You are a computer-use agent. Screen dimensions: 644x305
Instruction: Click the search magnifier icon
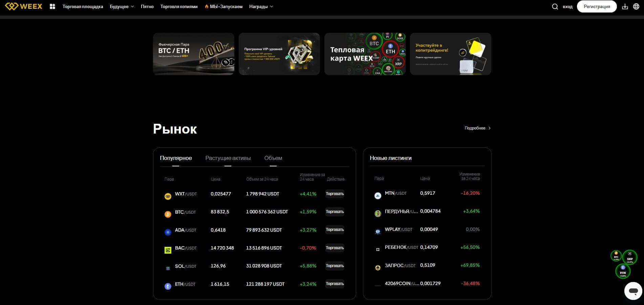(555, 6)
